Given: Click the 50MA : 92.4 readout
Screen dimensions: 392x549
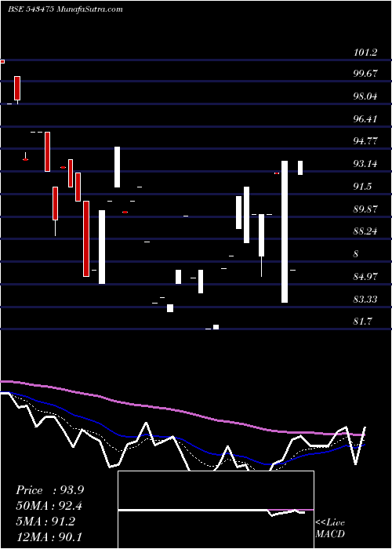Looking at the screenshot, I should point(49,506).
